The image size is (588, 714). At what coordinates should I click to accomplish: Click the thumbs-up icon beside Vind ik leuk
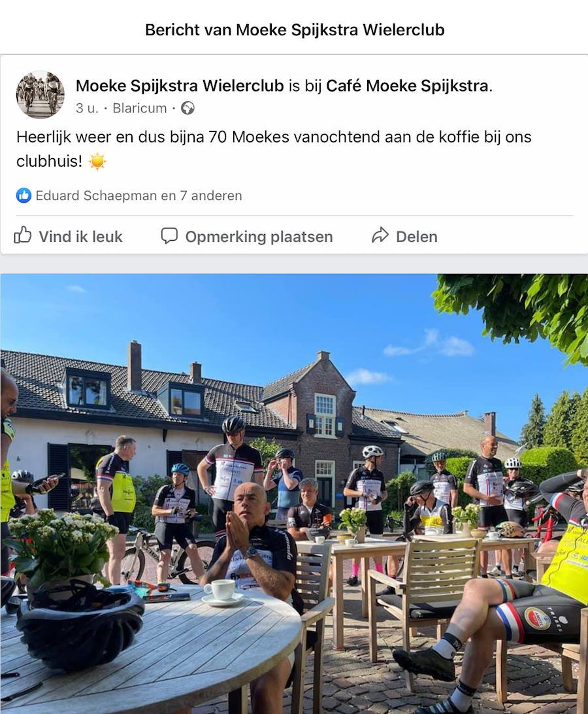(22, 235)
